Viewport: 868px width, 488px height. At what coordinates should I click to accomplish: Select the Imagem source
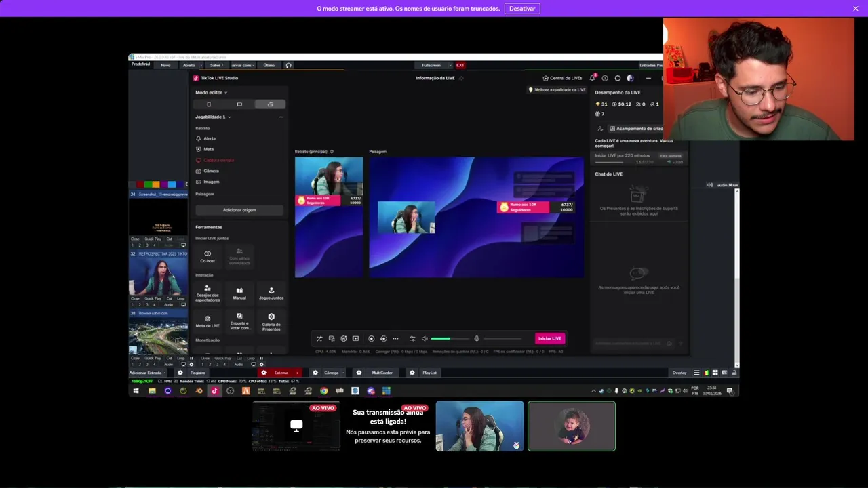[208, 182]
